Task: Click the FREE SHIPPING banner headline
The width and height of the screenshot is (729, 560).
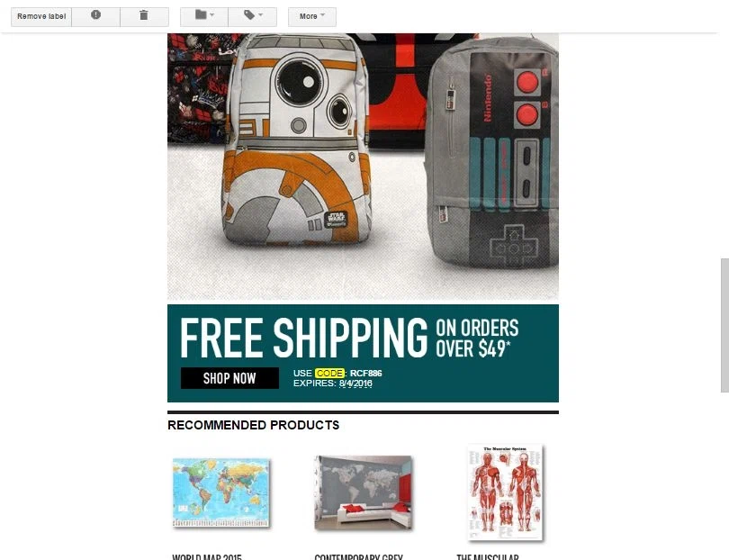Action: [x=303, y=339]
